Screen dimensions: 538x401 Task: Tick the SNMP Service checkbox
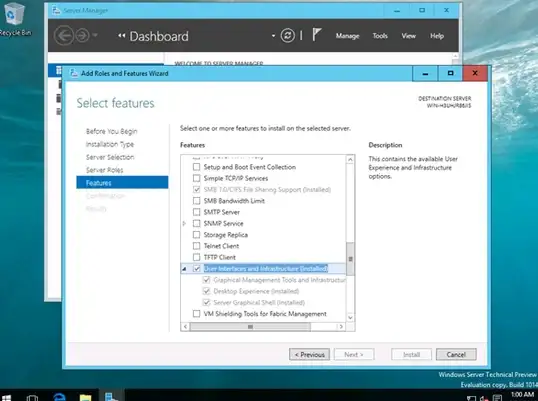(x=196, y=223)
